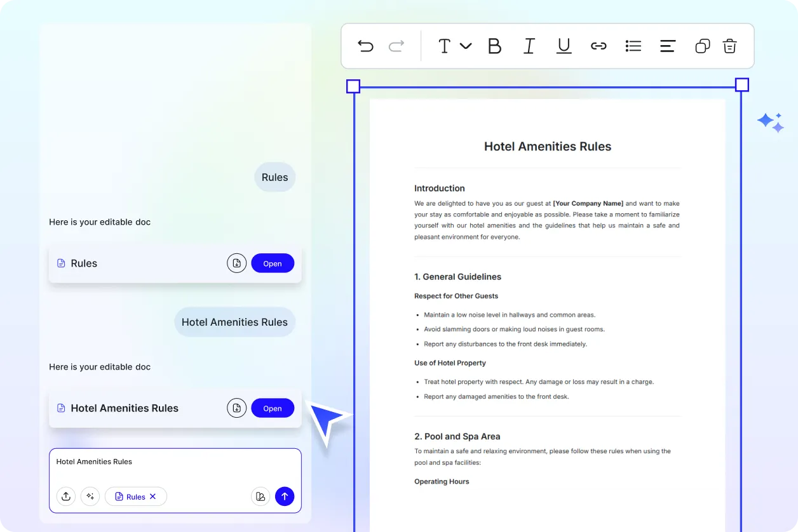Click the upload file icon in prompt box
Image resolution: width=798 pixels, height=532 pixels.
(x=66, y=496)
